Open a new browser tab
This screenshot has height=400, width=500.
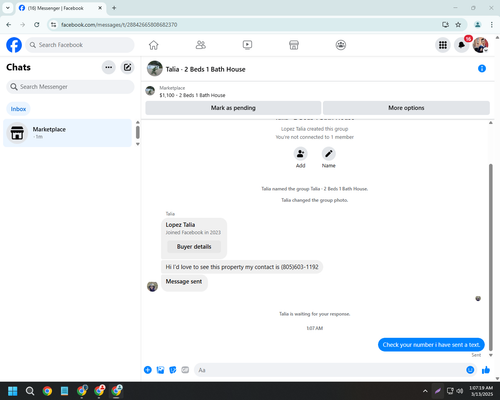point(114,8)
